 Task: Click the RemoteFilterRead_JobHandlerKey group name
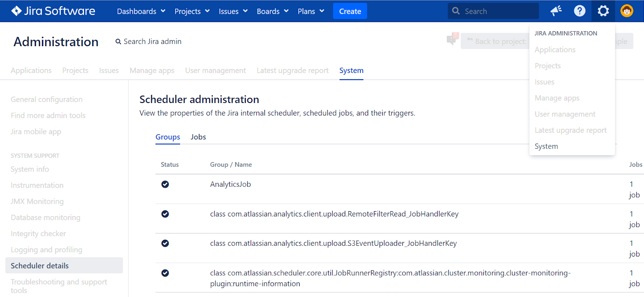coord(334,214)
